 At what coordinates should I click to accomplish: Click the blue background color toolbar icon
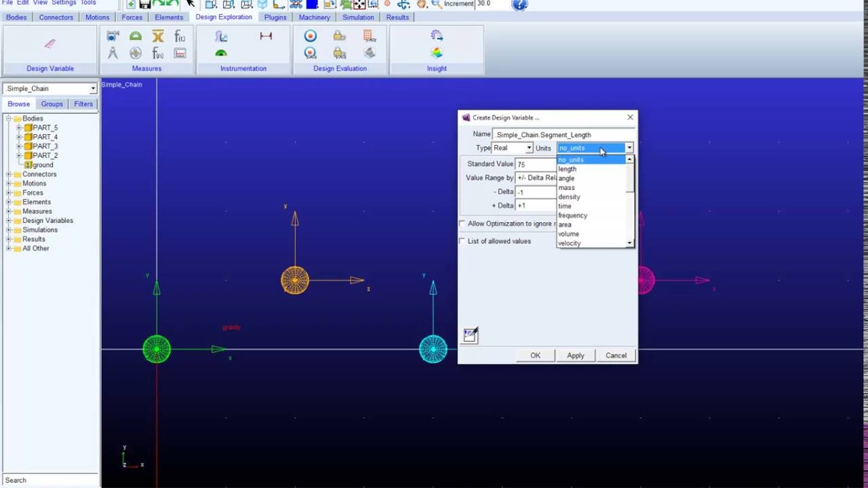tap(313, 4)
